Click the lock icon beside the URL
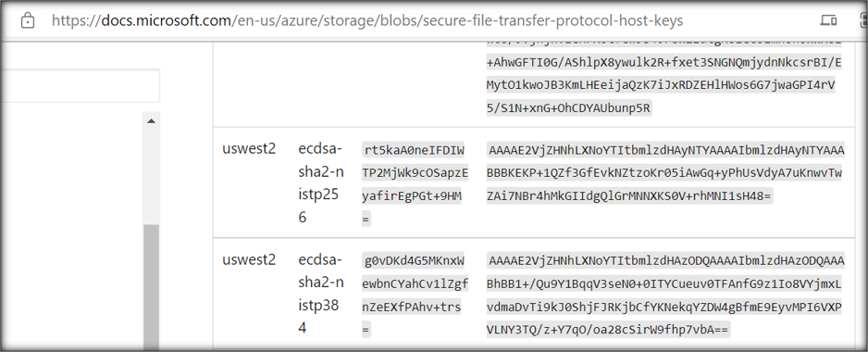Image resolution: width=868 pixels, height=352 pixels. pyautogui.click(x=27, y=21)
